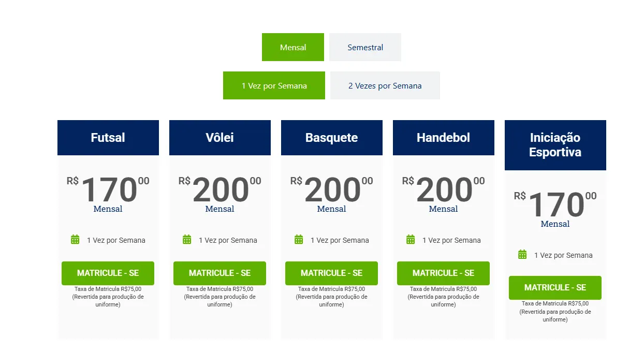
Task: Click the calendar icon in Futsal card
Action: pos(75,239)
